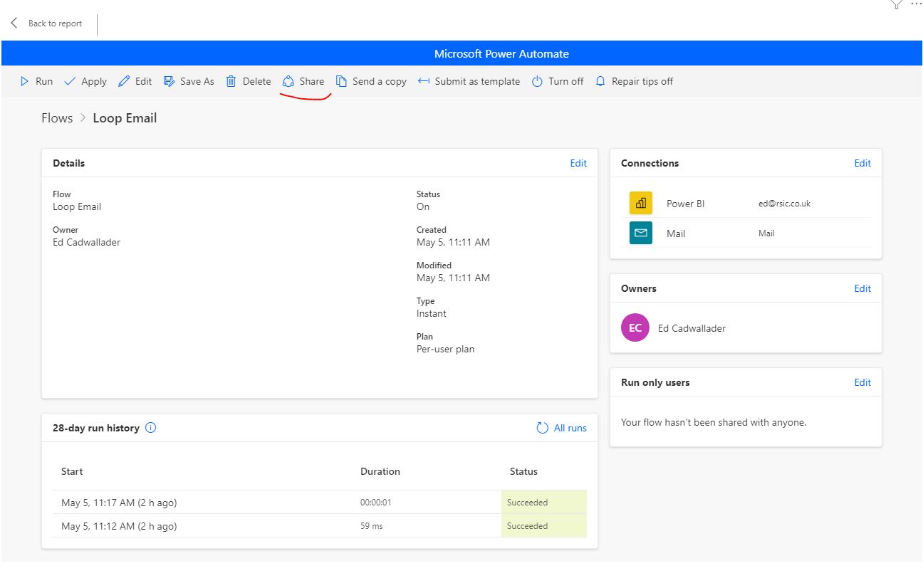Click the Mail connection icon
This screenshot has width=923, height=588.
[x=640, y=233]
